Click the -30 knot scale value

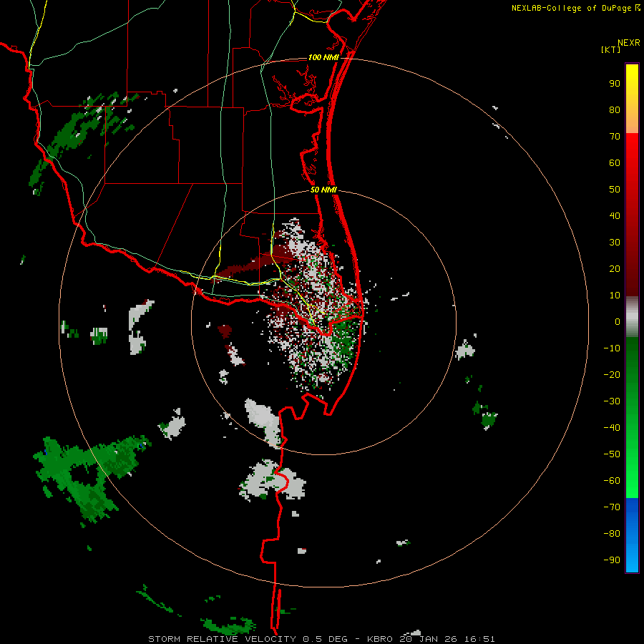click(612, 401)
